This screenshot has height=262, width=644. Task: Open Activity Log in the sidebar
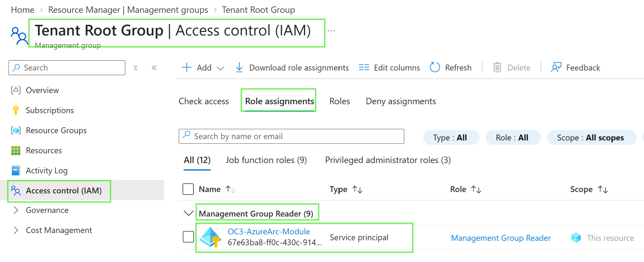pyautogui.click(x=47, y=170)
